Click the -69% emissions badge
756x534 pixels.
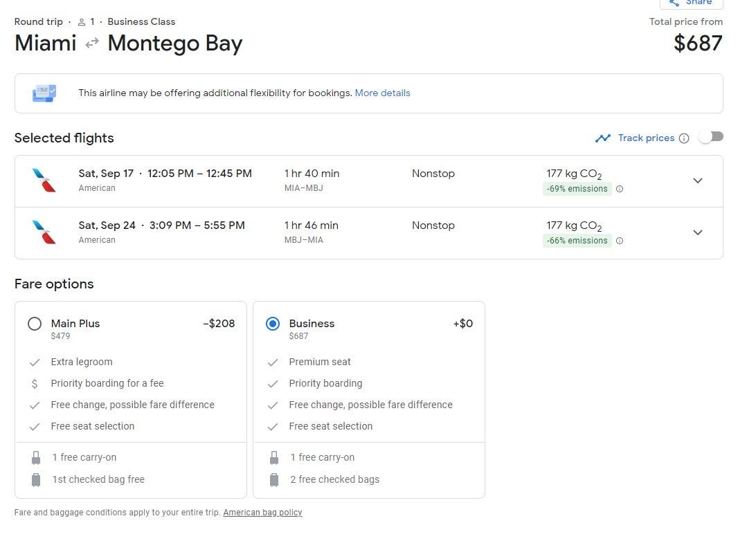[577, 189]
